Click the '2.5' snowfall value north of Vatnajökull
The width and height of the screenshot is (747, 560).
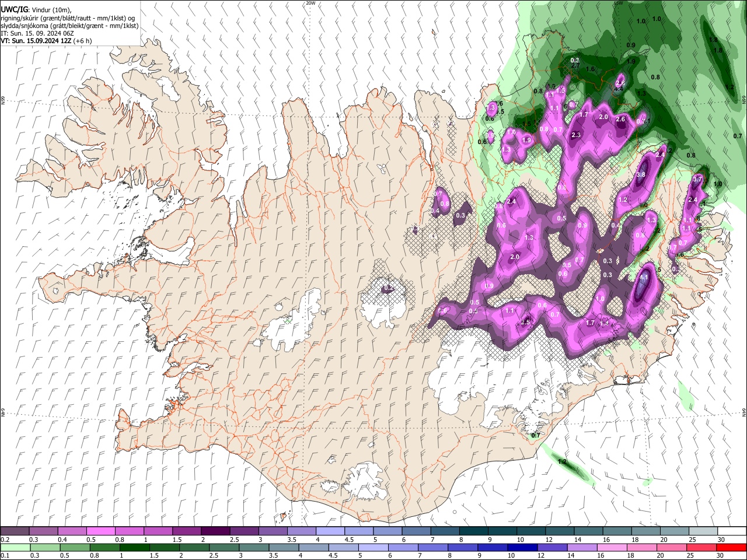pyautogui.click(x=525, y=322)
